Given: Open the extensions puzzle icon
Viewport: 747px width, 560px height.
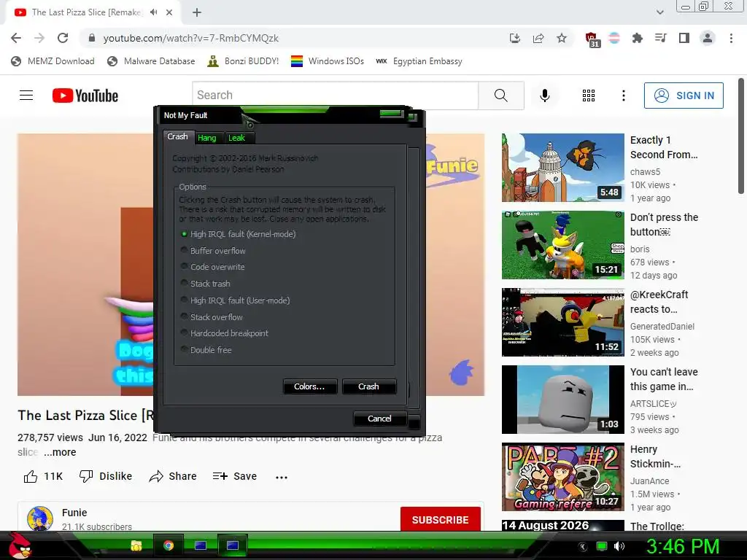Looking at the screenshot, I should point(637,38).
